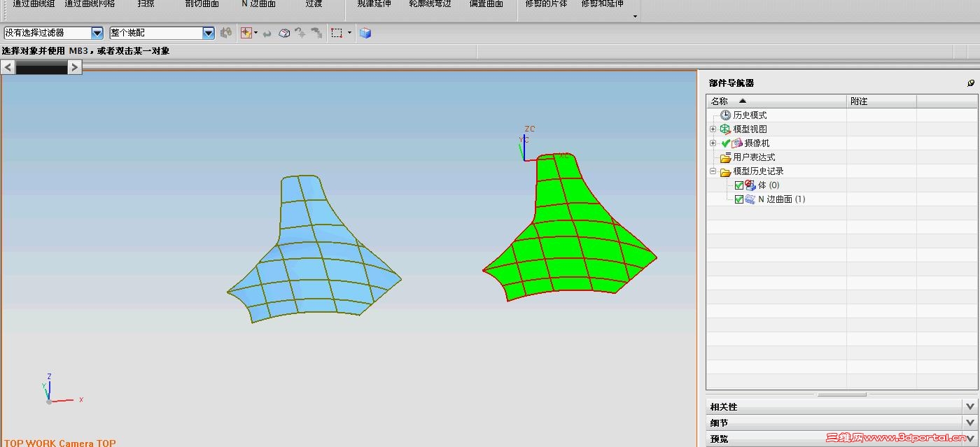The width and height of the screenshot is (980, 447).
Task: Open the 没有选择过滤器 filter dropdown
Action: pos(97,33)
